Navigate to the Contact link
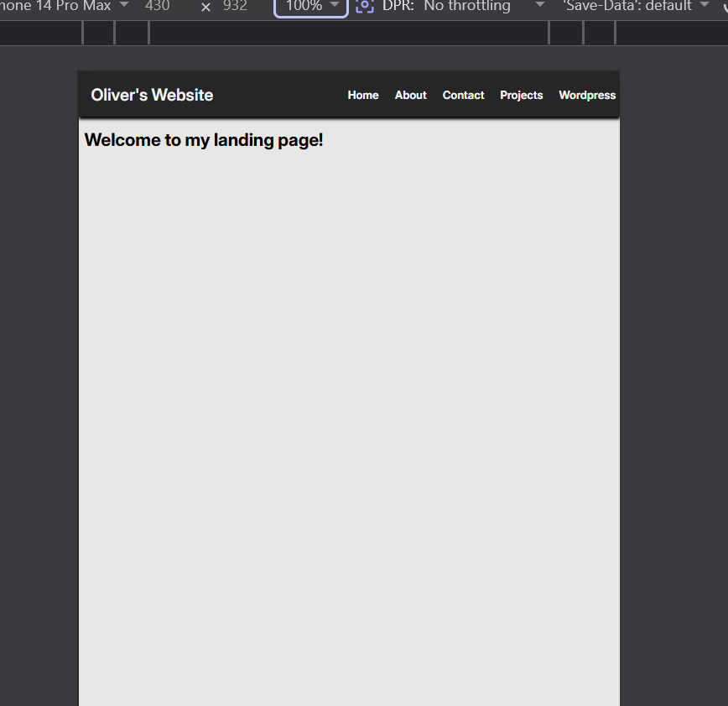This screenshot has width=728, height=706. [x=463, y=95]
